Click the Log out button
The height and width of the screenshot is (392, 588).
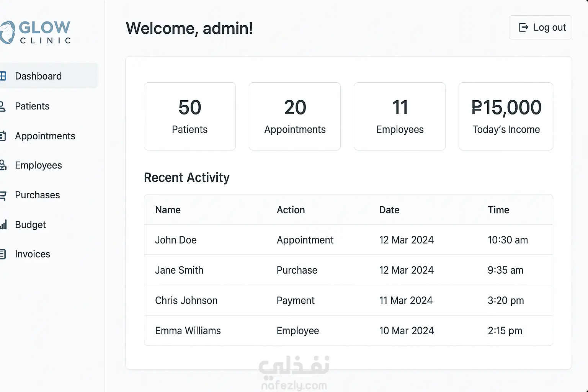point(540,28)
